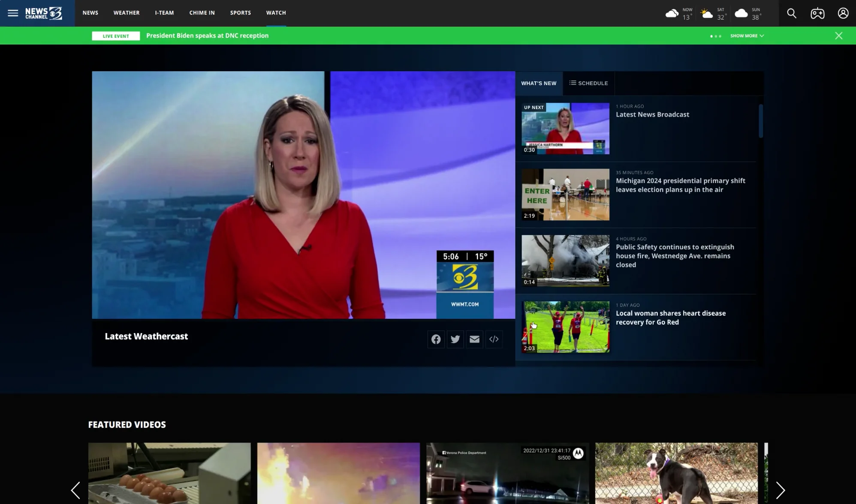Screen dimensions: 856x504
Task: Share video on Twitter
Action: (x=455, y=339)
